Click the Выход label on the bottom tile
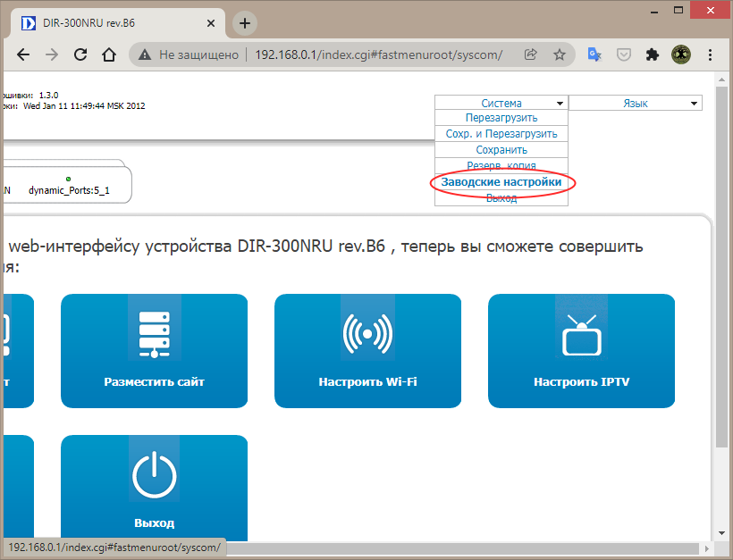Screen dimensions: 733x560 click(x=155, y=523)
